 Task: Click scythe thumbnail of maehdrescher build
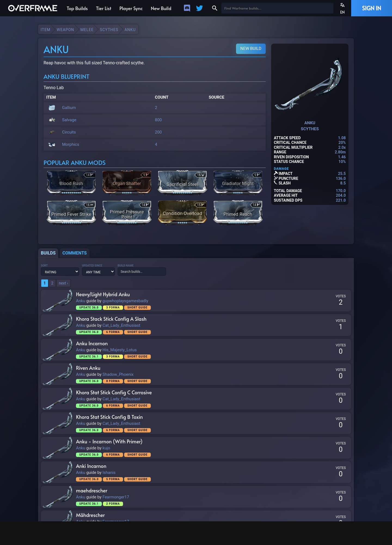58,496
